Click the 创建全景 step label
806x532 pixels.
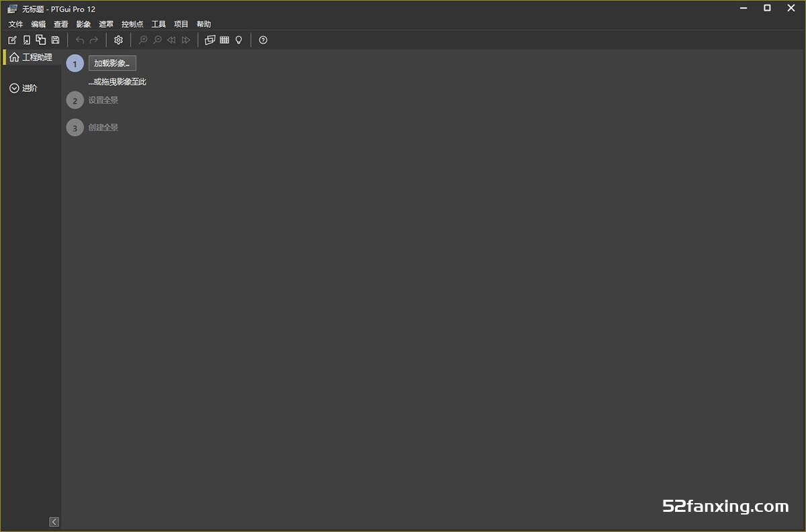pyautogui.click(x=103, y=128)
